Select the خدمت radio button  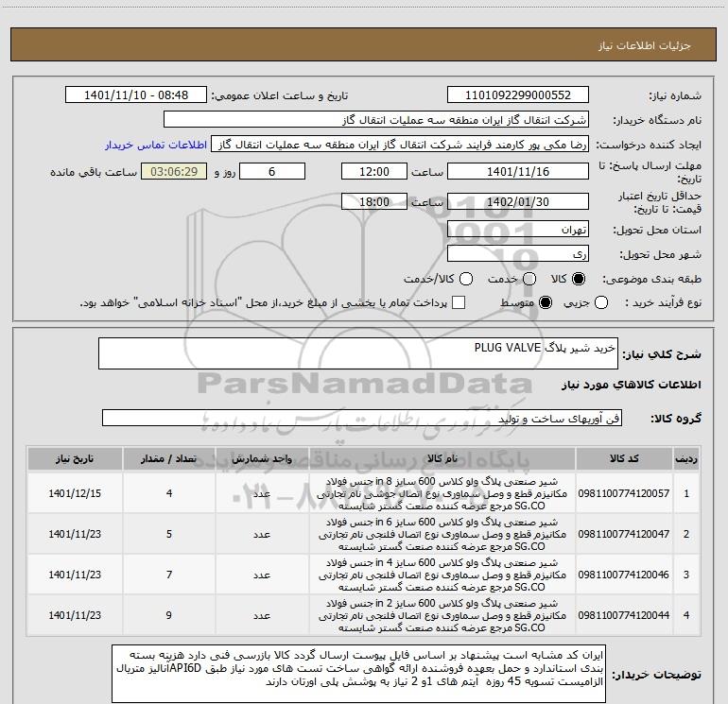529,279
